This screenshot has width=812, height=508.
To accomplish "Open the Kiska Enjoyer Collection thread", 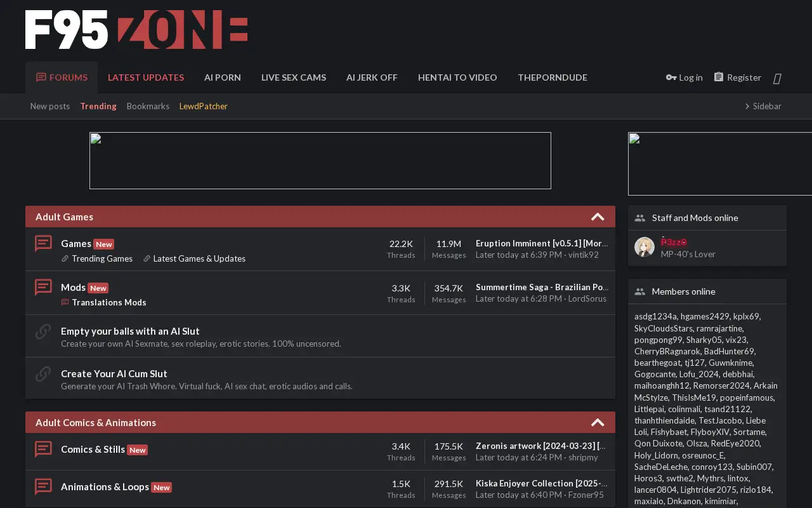I will 541,483.
